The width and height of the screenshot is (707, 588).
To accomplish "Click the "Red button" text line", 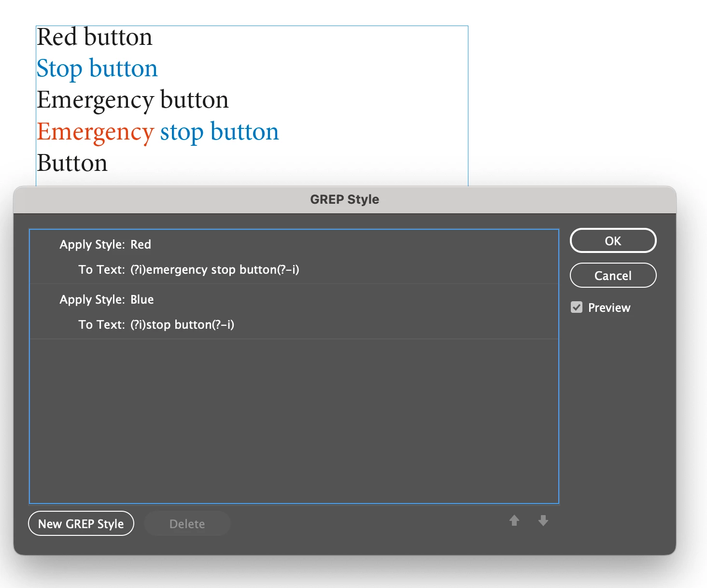I will (x=95, y=37).
